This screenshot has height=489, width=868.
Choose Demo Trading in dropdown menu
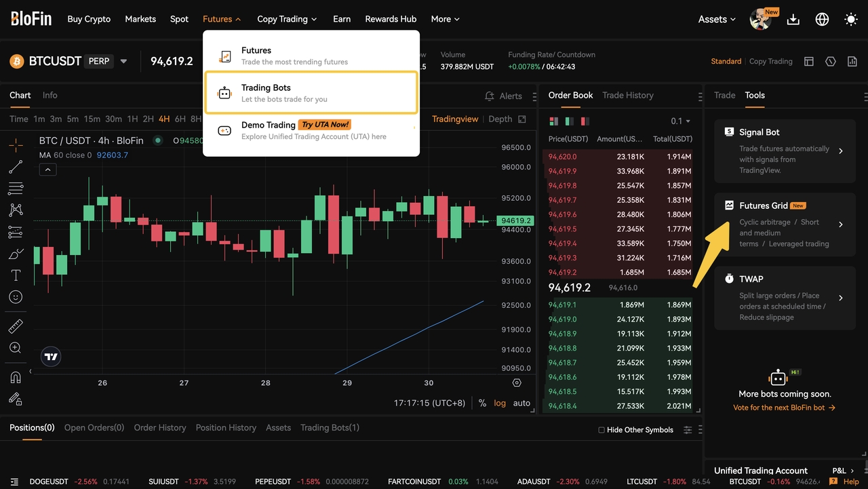[x=311, y=130]
